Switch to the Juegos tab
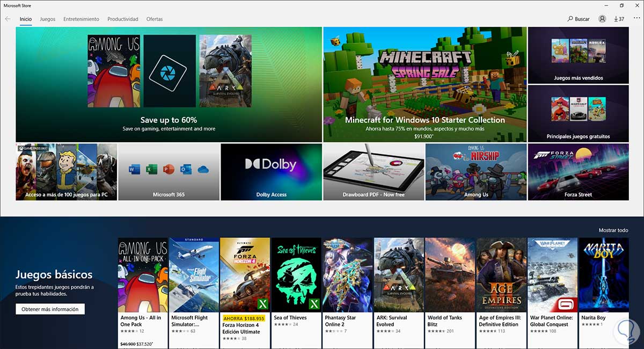This screenshot has height=349, width=644. pyautogui.click(x=47, y=19)
